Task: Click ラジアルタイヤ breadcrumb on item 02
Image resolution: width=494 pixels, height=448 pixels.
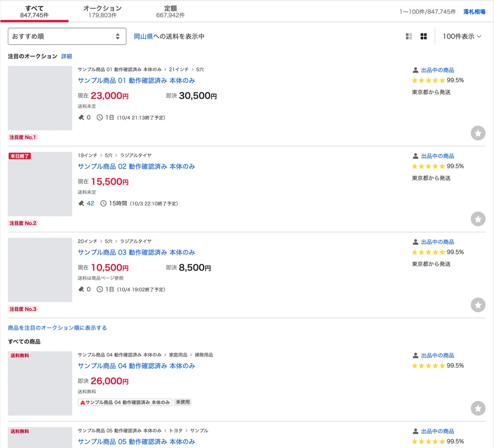Action: point(136,155)
